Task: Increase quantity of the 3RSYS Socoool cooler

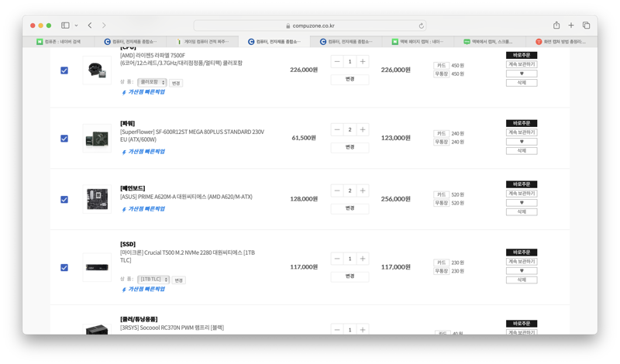Action: (363, 330)
